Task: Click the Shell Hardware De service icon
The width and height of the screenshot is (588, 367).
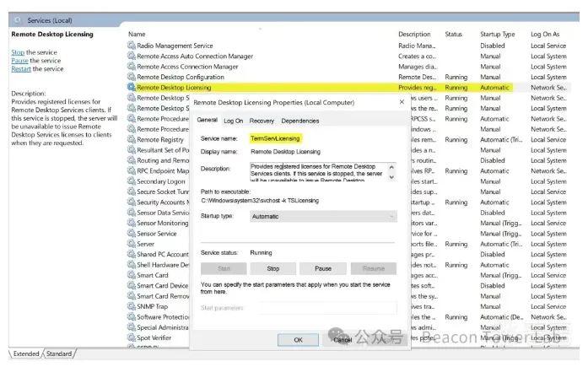Action: [132, 265]
